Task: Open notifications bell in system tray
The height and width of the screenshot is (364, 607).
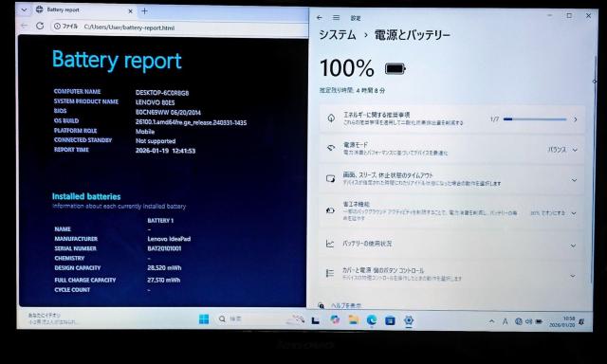Action: (581, 322)
